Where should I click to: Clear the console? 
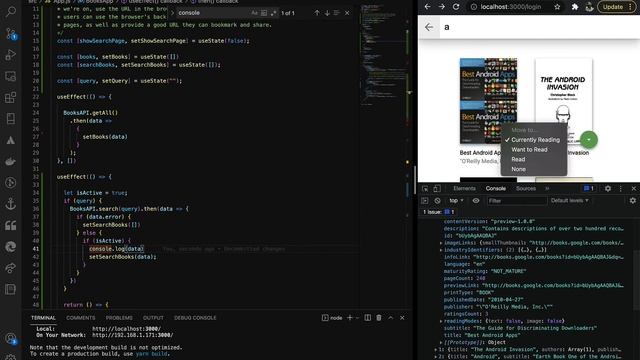click(x=438, y=201)
